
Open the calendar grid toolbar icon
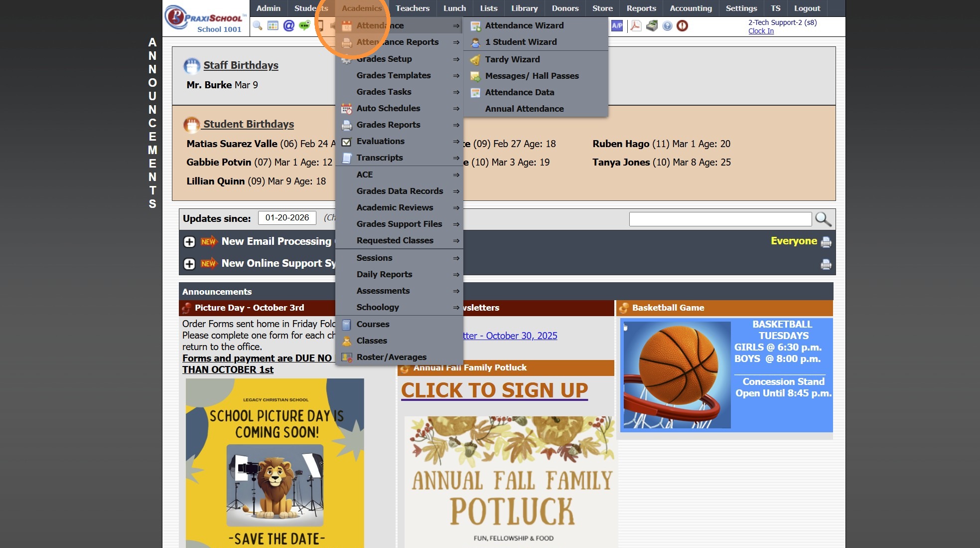click(x=273, y=26)
